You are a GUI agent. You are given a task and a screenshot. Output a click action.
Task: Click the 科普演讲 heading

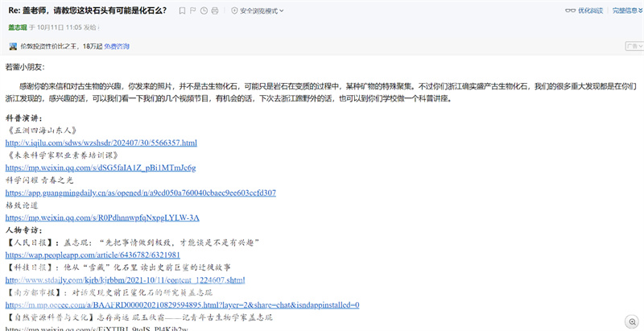click(x=24, y=118)
